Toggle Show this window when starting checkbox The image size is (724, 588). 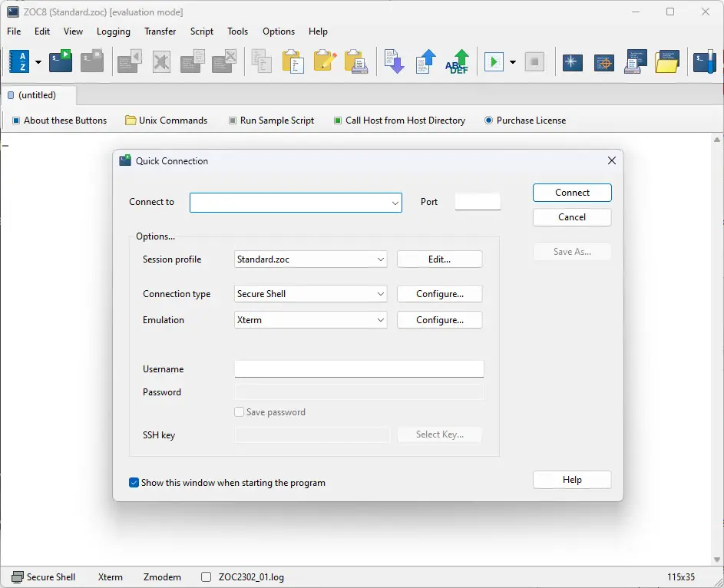[134, 483]
